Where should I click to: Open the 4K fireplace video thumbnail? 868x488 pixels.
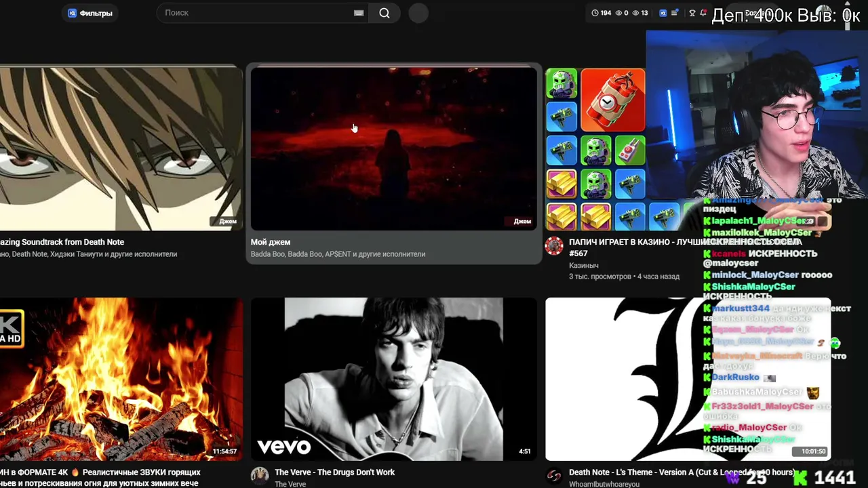pos(121,379)
